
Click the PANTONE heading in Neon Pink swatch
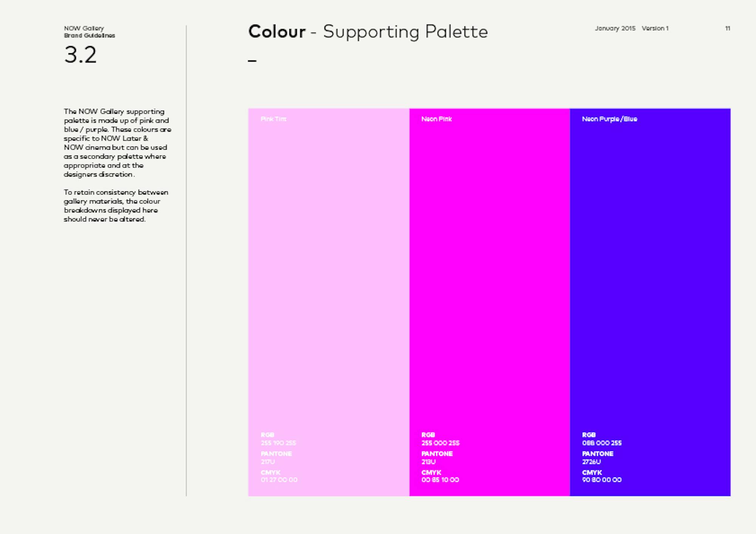tap(437, 454)
